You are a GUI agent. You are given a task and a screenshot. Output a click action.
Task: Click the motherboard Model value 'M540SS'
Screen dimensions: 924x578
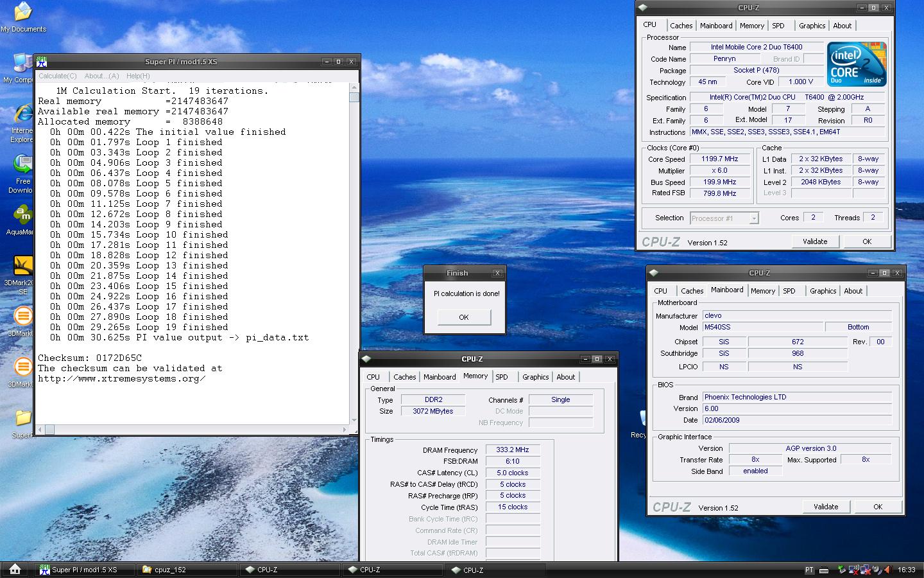(762, 327)
